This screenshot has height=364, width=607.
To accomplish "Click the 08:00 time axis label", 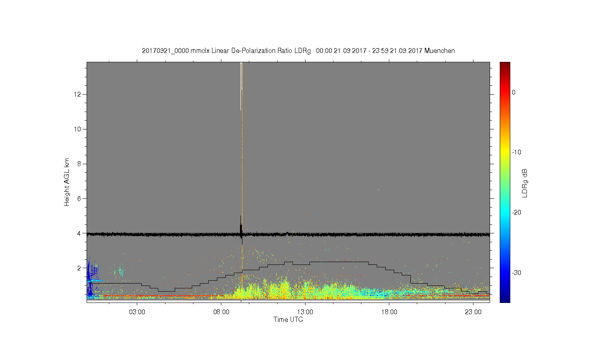I will (x=221, y=312).
